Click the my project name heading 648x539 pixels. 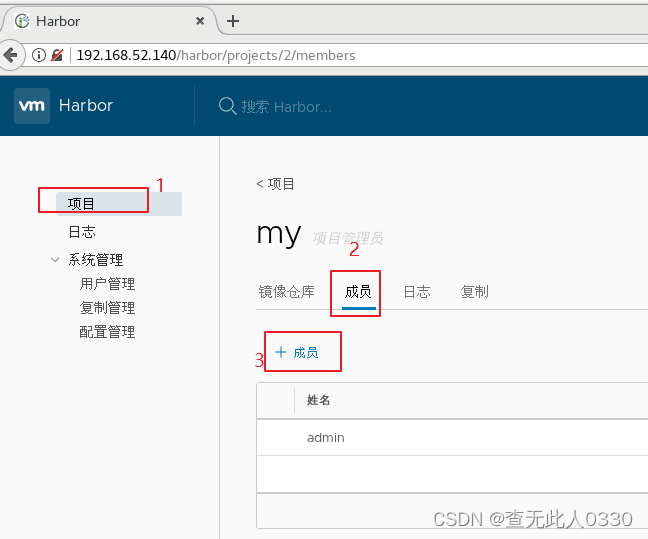point(279,234)
